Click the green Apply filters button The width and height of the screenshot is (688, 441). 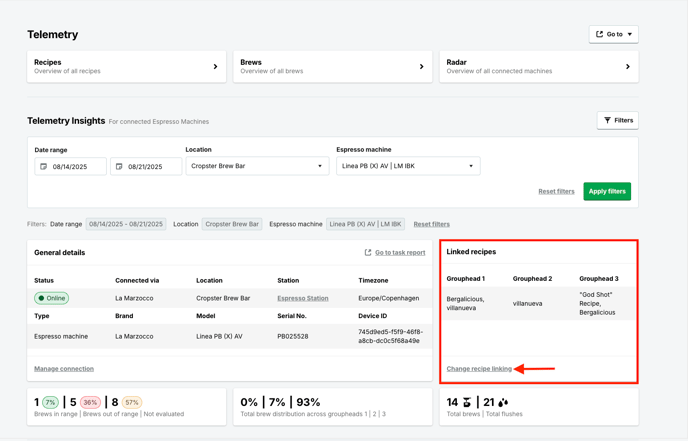(x=607, y=191)
